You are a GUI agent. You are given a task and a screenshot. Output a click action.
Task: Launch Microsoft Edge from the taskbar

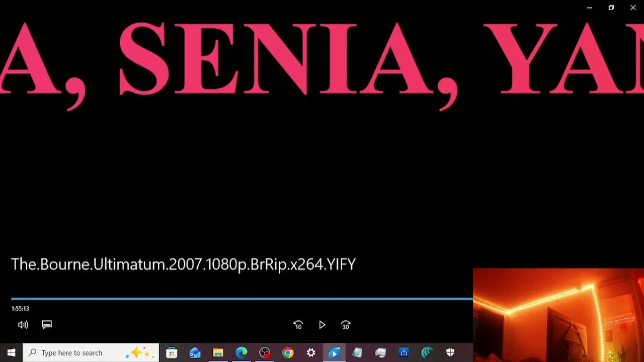[242, 352]
